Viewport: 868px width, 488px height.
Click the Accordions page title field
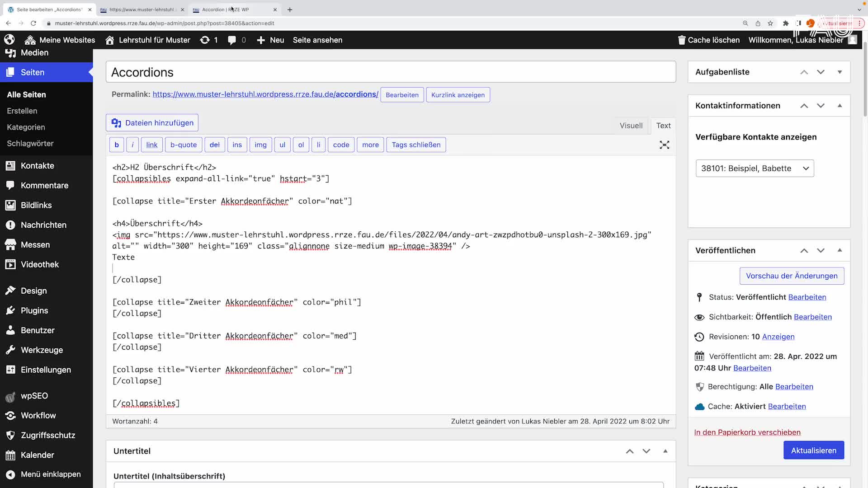[390, 72]
